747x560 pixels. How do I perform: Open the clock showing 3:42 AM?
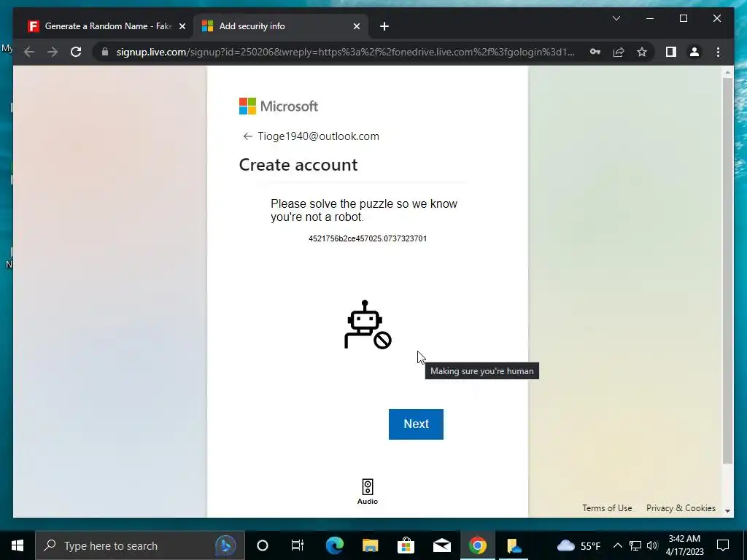tap(684, 545)
